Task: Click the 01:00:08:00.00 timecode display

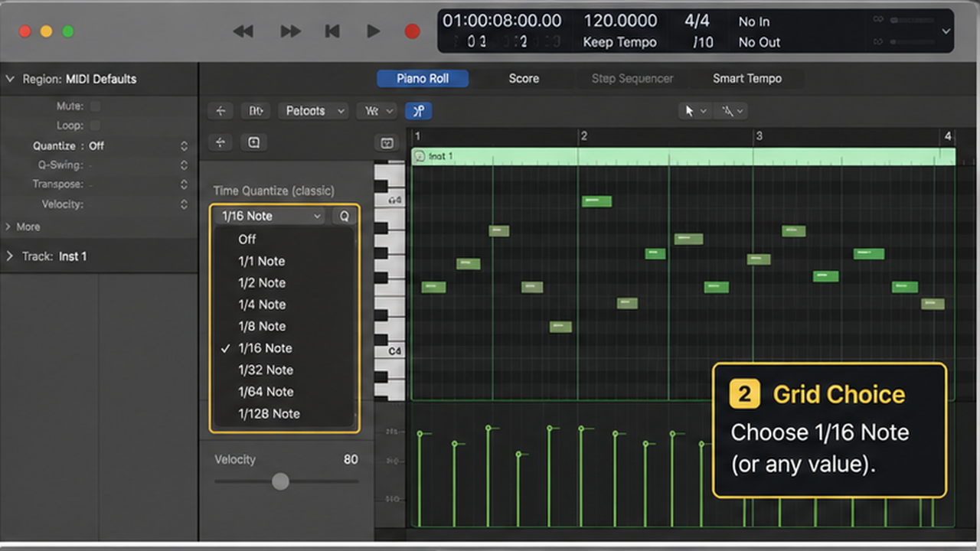Action: (502, 21)
